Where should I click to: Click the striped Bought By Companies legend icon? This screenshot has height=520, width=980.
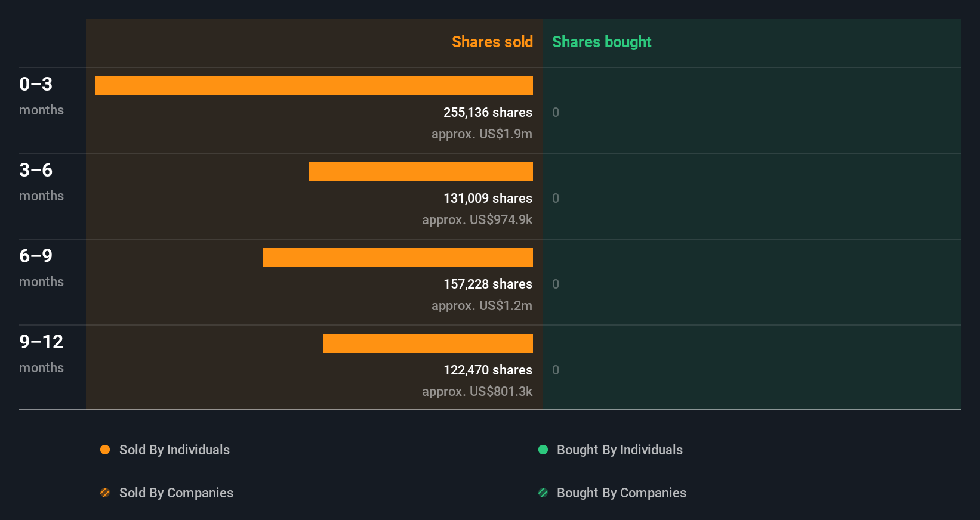[543, 493]
